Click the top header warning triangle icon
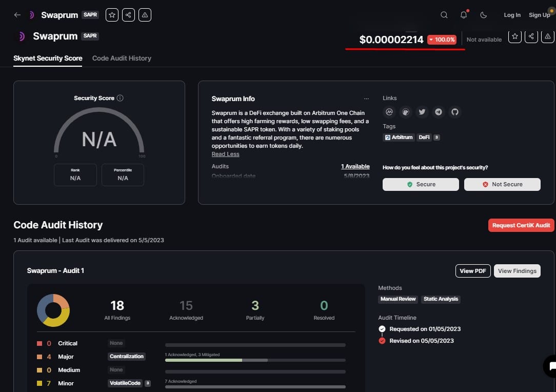 coord(145,15)
